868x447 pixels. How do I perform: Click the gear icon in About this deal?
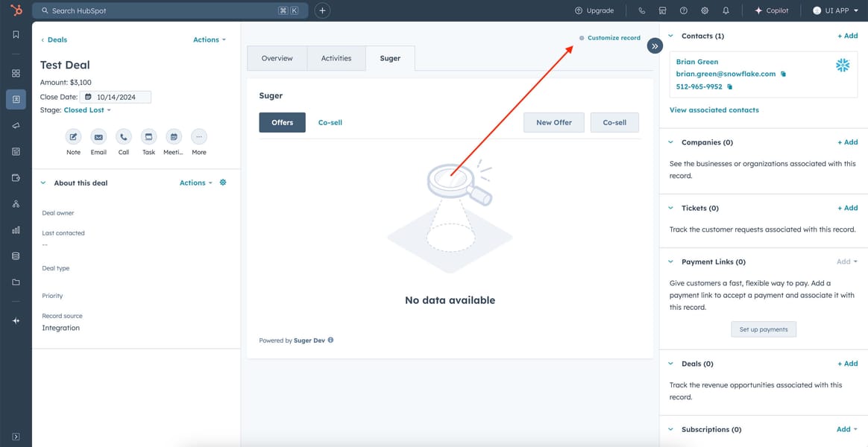(222, 183)
